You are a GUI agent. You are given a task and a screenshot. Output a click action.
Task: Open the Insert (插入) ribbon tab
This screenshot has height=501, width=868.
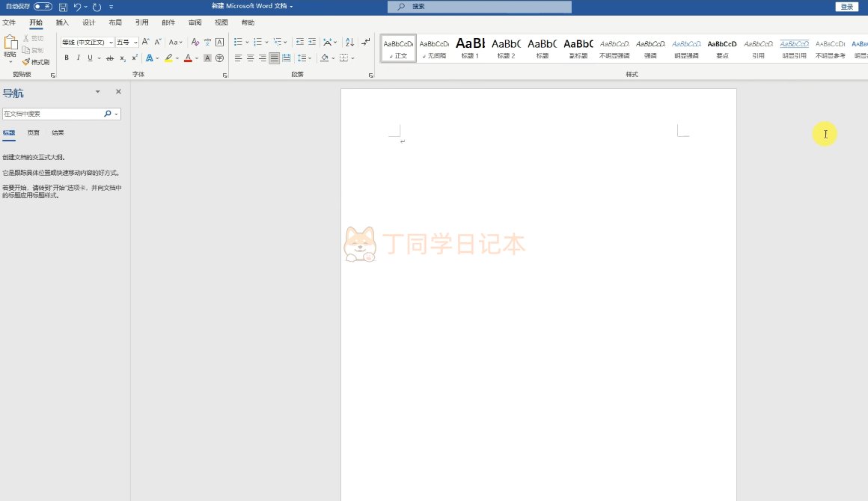[x=62, y=22]
